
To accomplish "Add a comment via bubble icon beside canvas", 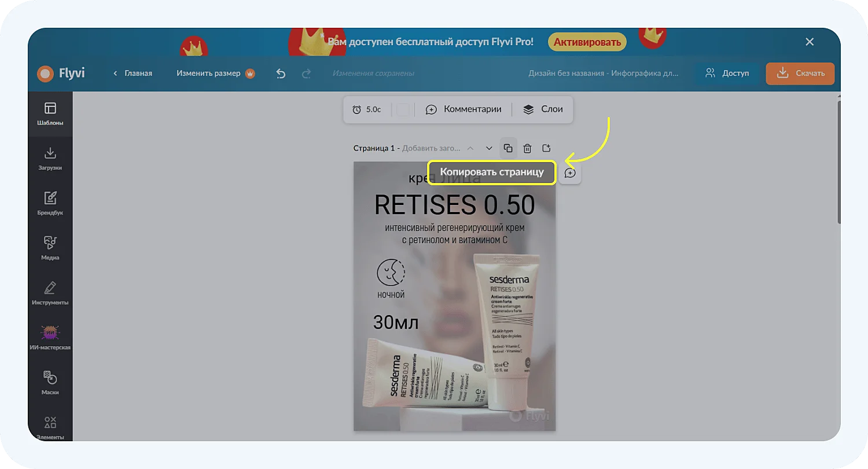I will point(570,173).
